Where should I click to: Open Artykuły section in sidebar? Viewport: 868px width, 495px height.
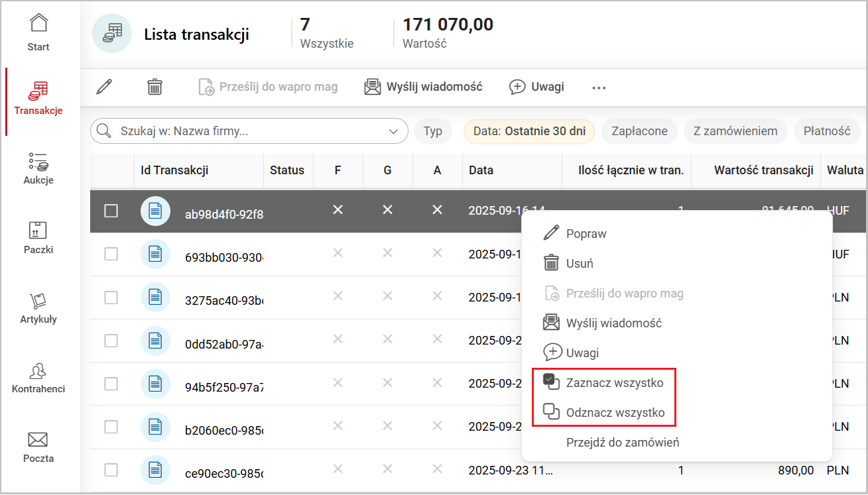coord(38,307)
